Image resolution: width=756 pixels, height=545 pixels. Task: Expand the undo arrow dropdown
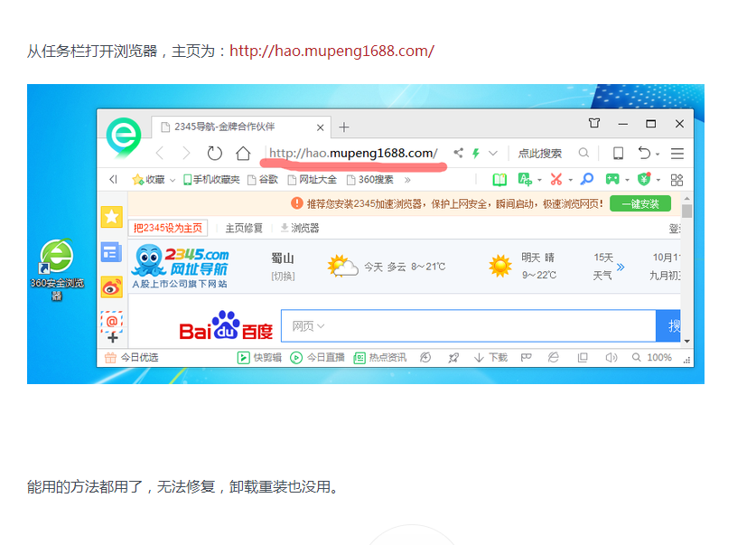tap(658, 155)
